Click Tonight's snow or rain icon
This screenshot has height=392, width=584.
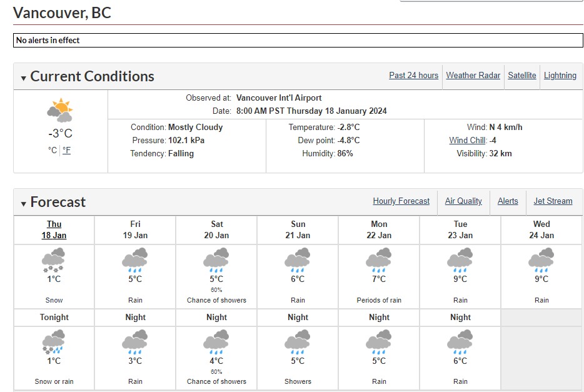tap(54, 341)
